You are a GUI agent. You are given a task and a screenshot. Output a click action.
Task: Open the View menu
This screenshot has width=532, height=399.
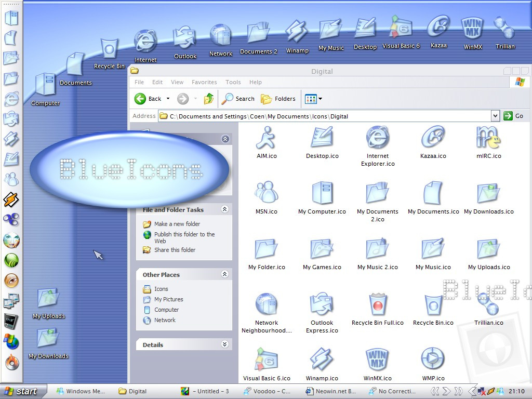click(x=177, y=82)
